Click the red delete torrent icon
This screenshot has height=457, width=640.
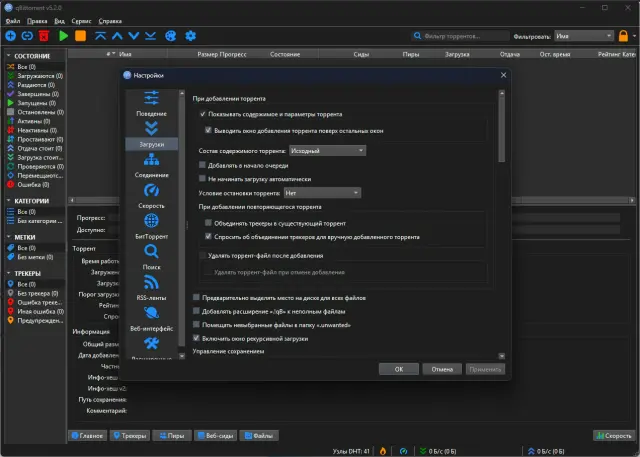(44, 36)
